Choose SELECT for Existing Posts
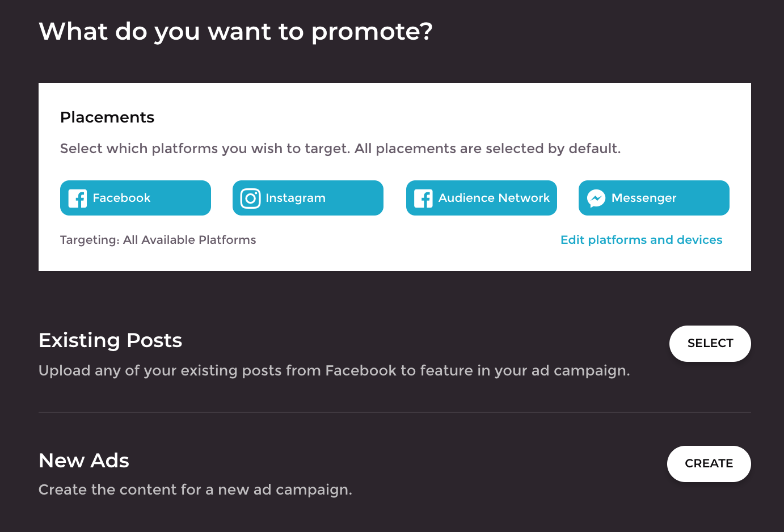 pyautogui.click(x=710, y=344)
